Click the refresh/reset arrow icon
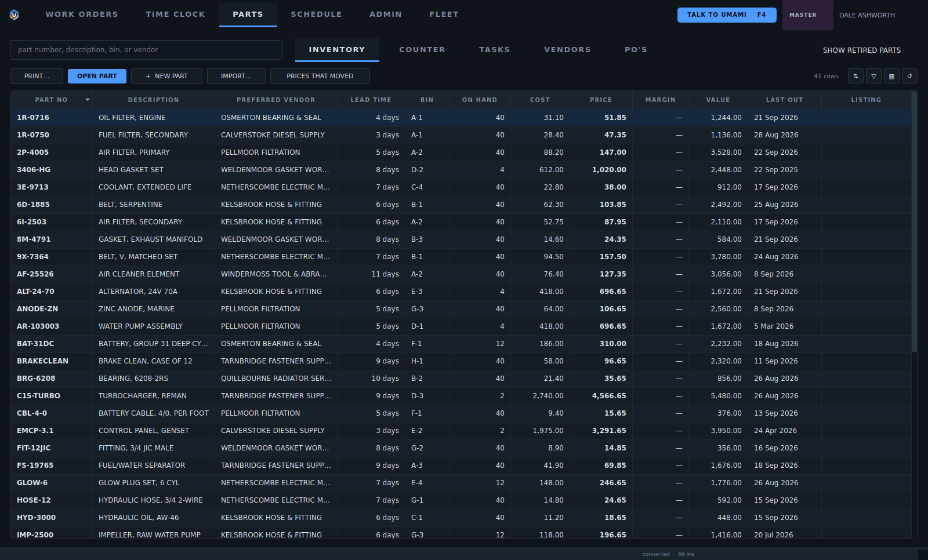This screenshot has height=560, width=928. click(909, 76)
